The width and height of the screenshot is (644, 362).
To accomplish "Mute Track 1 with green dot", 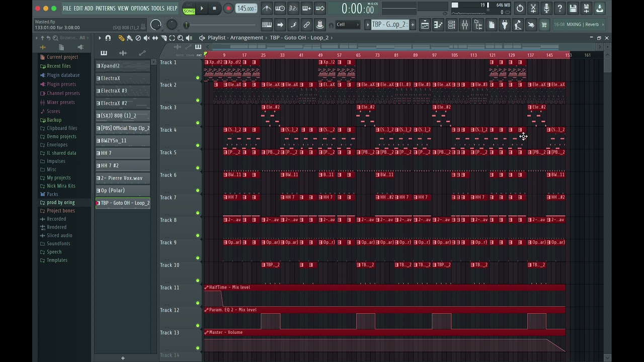I will (198, 78).
